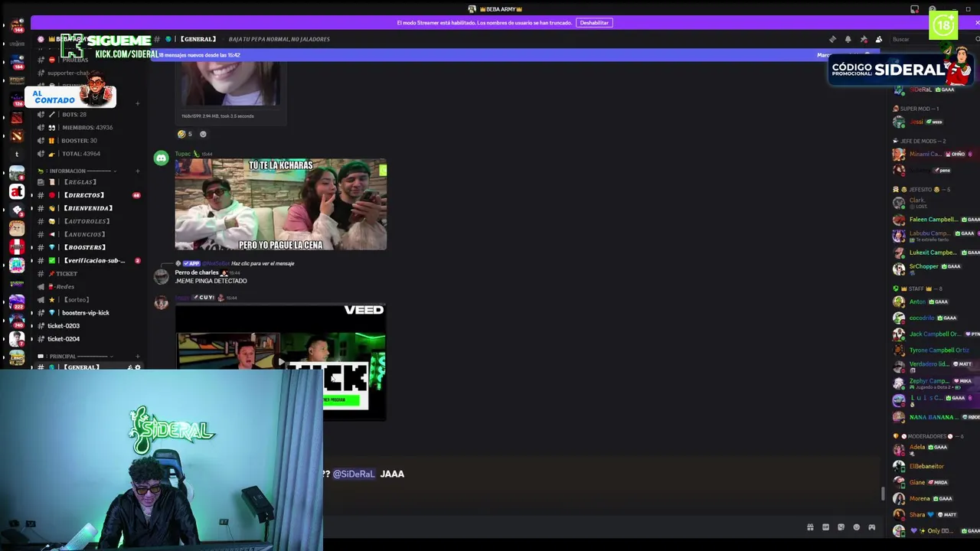980x551 pixels.
Task: Add a reaction next to emoji count
Action: click(x=203, y=134)
